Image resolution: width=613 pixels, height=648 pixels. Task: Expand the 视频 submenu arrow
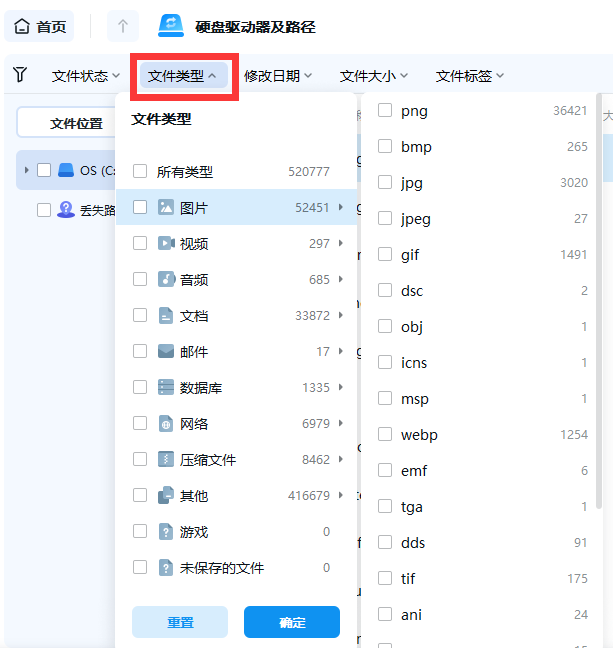[341, 243]
